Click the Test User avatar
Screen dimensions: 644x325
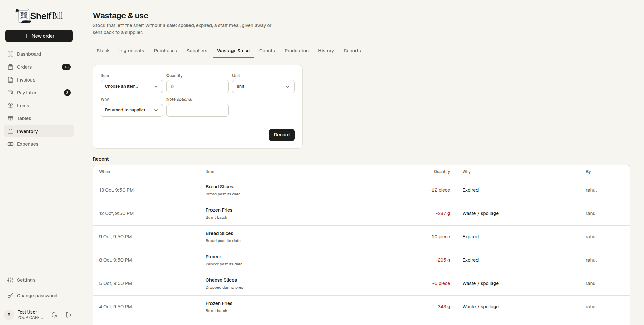pyautogui.click(x=9, y=315)
